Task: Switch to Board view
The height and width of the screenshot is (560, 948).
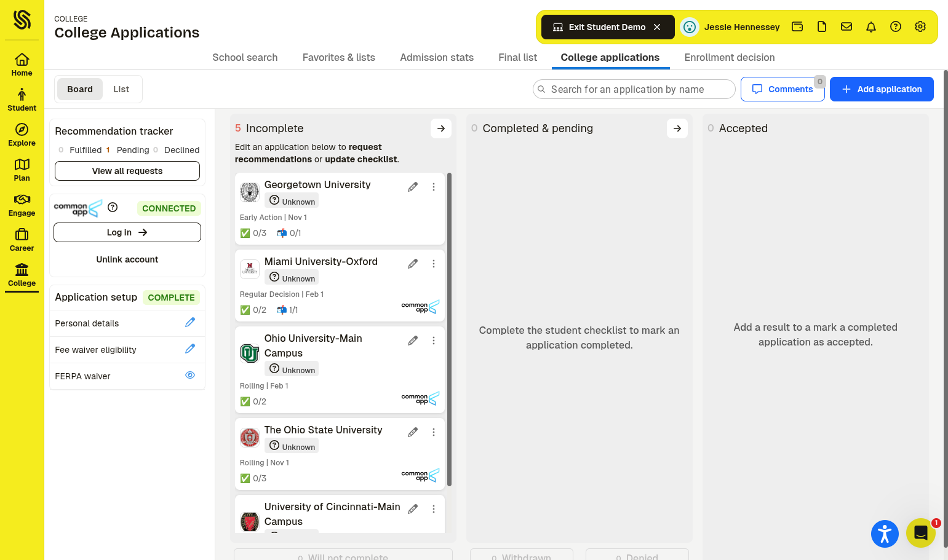Action: 80,89
